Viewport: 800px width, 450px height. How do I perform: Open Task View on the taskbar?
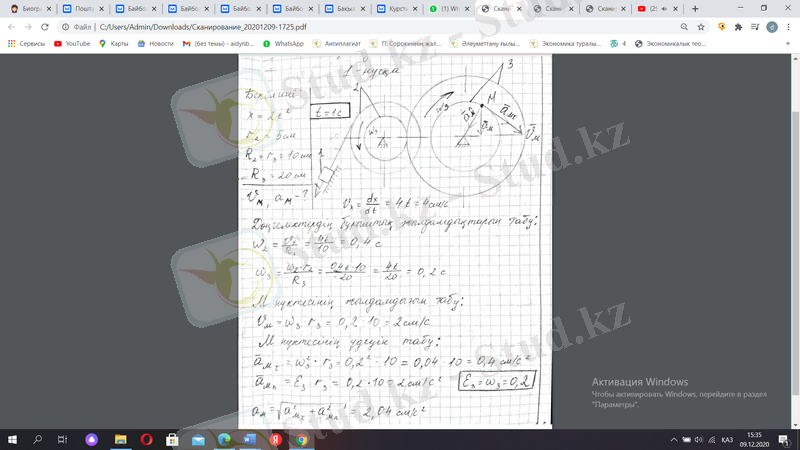point(62,439)
